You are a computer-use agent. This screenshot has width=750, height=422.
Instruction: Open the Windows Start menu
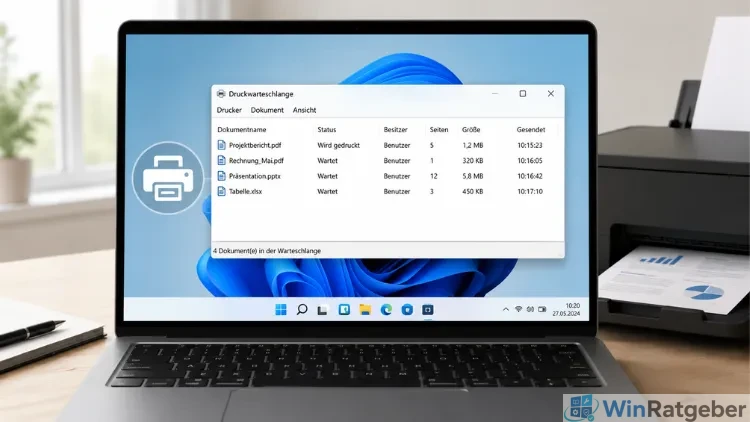click(x=281, y=310)
